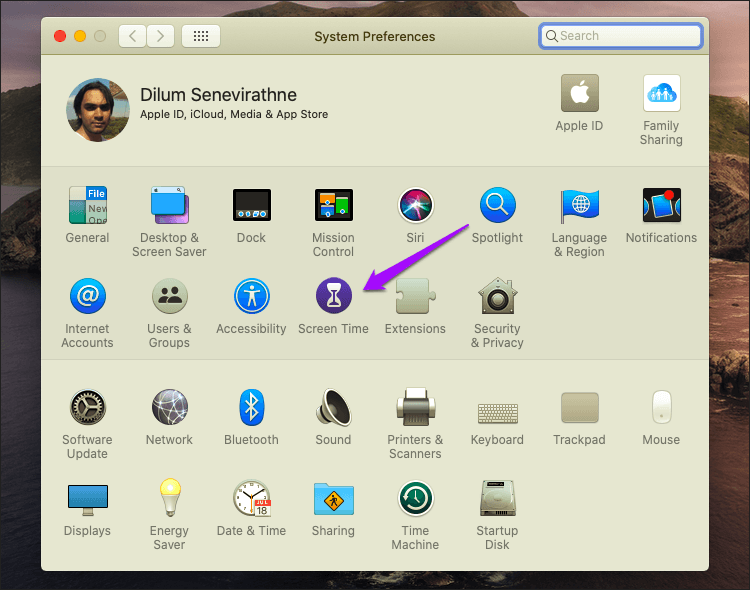Open the General preferences pane

(88, 205)
